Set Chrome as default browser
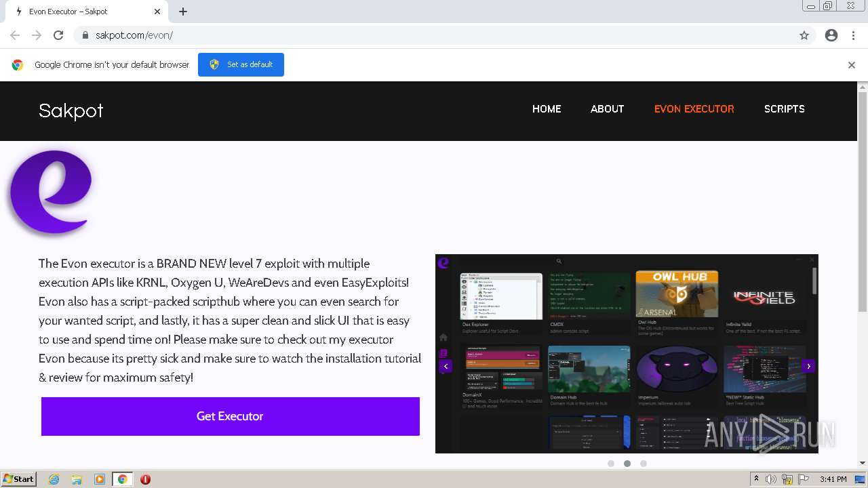 coord(241,64)
